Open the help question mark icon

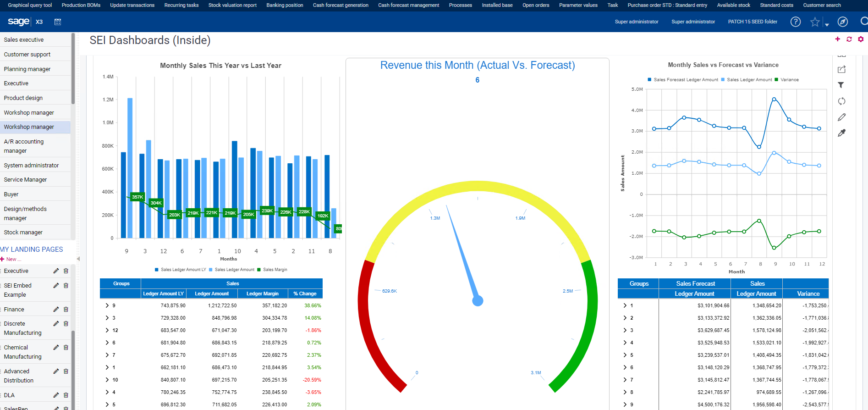(796, 22)
